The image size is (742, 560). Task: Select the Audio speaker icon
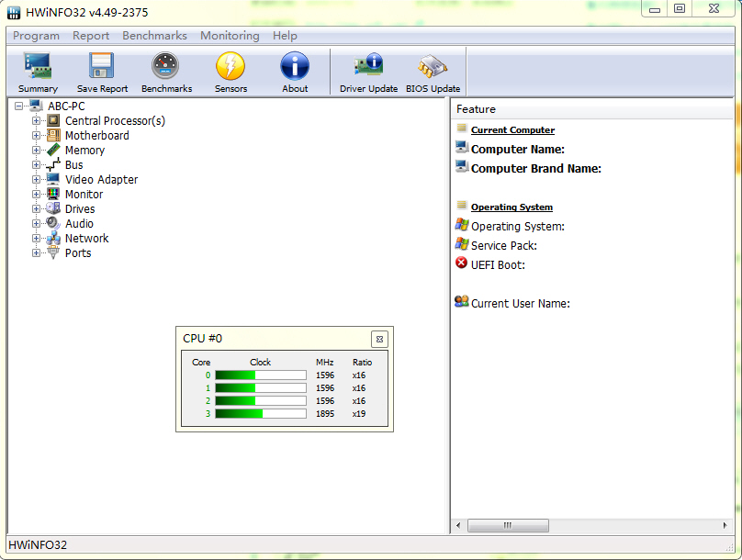tap(53, 223)
